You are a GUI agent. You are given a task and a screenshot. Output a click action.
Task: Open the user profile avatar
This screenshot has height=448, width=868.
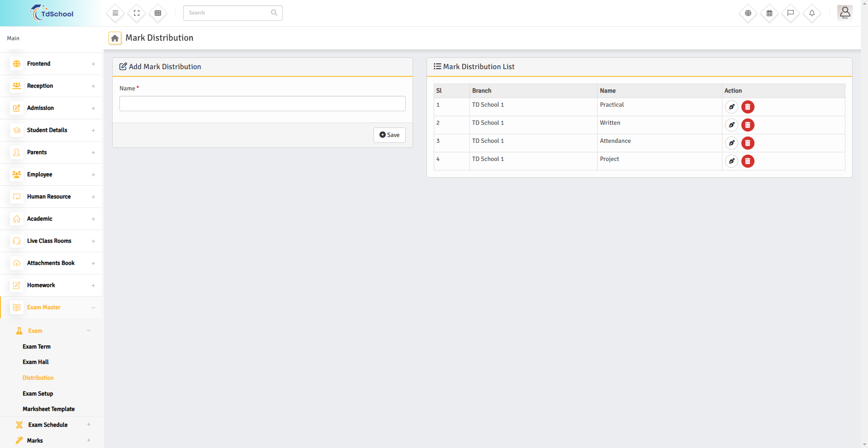click(844, 13)
